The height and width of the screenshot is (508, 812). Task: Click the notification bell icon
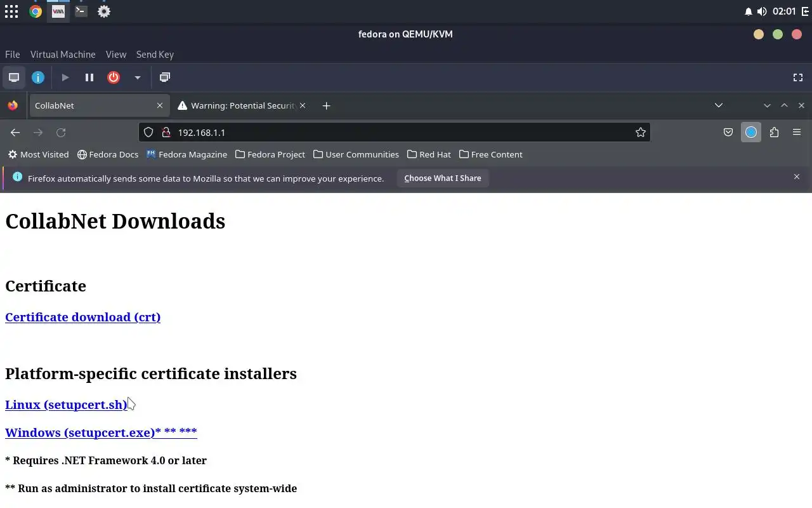coord(749,11)
